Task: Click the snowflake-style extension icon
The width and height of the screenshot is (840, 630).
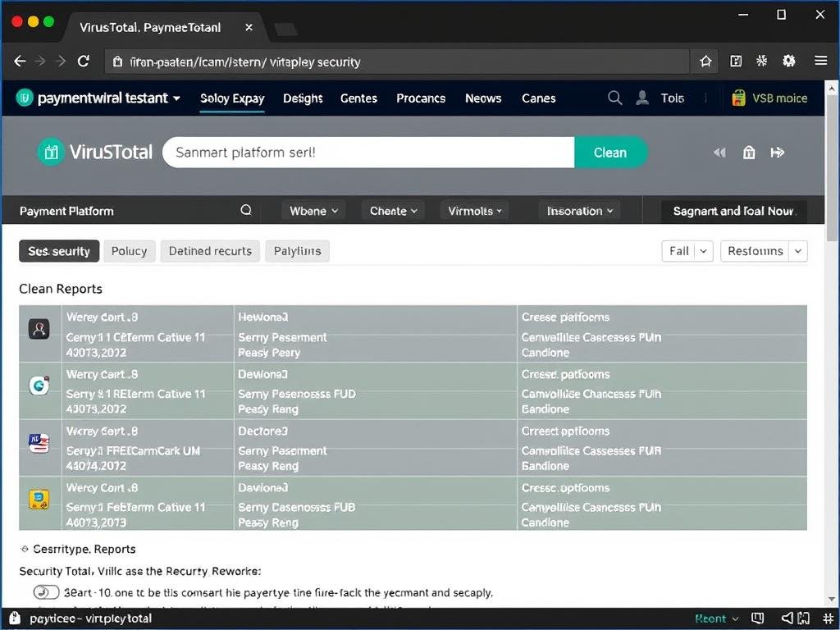Action: click(x=762, y=61)
